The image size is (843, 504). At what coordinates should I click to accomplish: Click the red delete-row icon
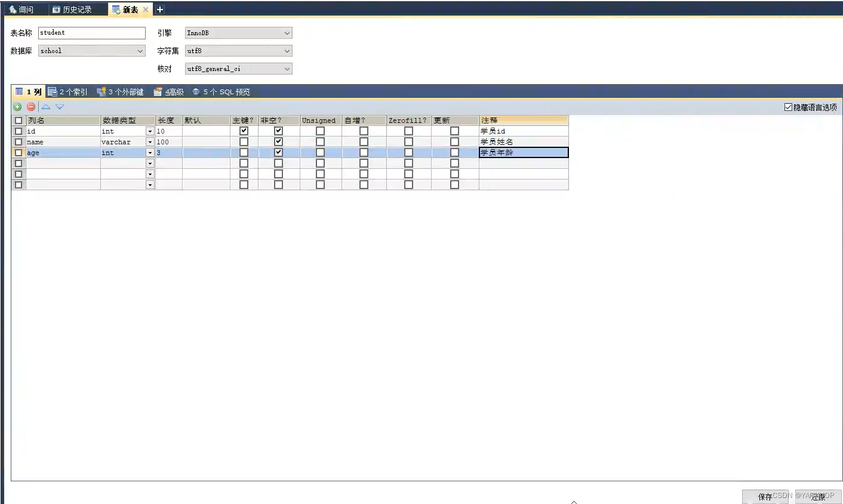31,107
